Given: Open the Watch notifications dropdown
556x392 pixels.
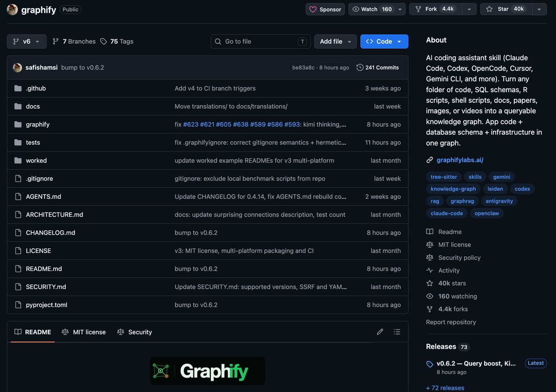Looking at the screenshot, I should pos(377,9).
